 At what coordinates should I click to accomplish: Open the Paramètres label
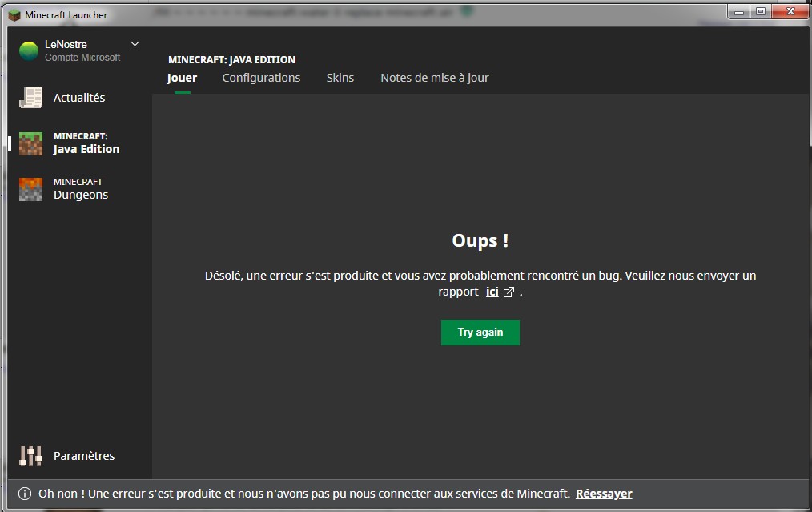click(84, 456)
